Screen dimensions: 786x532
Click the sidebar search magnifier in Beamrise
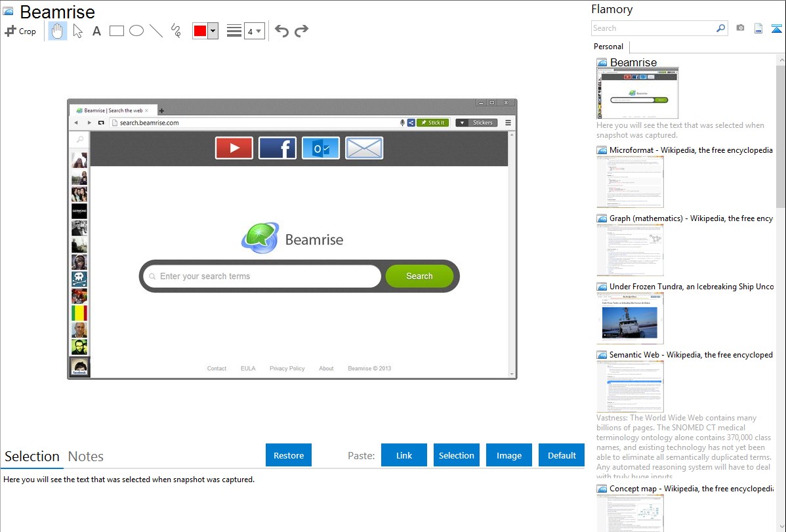click(x=79, y=139)
